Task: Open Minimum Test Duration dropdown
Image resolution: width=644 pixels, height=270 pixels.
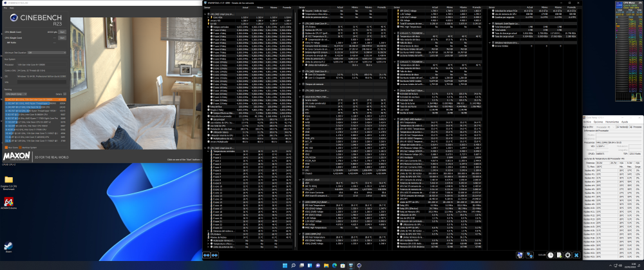Action: [x=46, y=53]
